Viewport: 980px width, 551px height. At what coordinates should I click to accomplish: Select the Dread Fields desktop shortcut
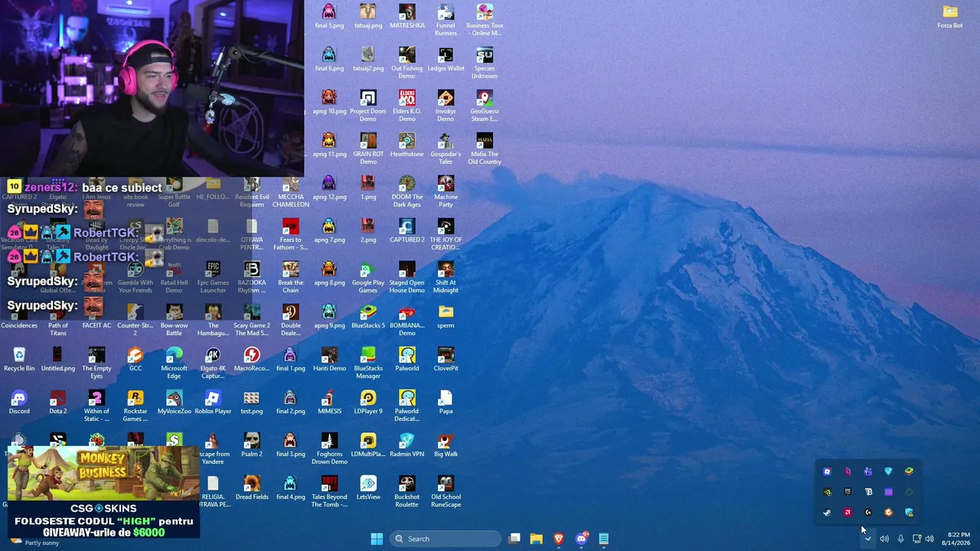pyautogui.click(x=252, y=488)
